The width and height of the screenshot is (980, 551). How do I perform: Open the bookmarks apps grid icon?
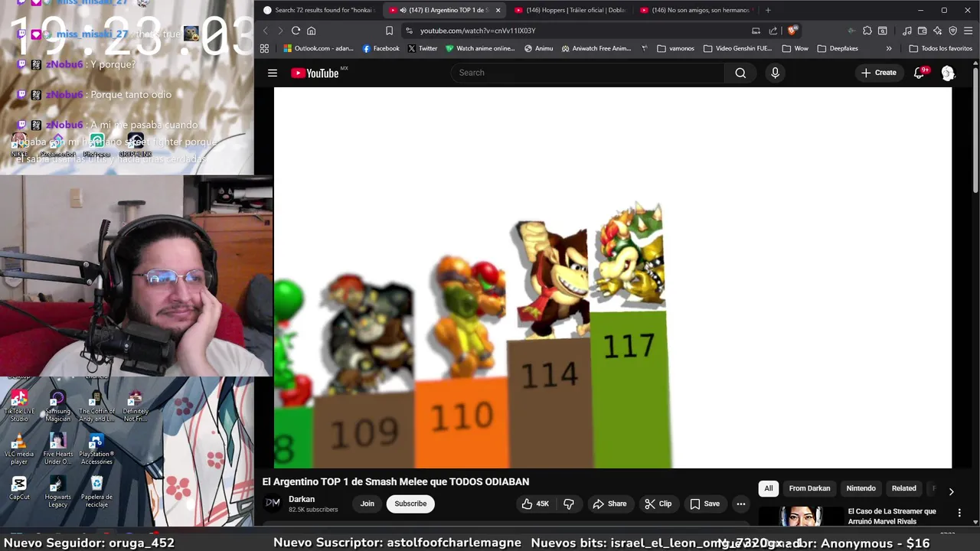[x=264, y=48]
